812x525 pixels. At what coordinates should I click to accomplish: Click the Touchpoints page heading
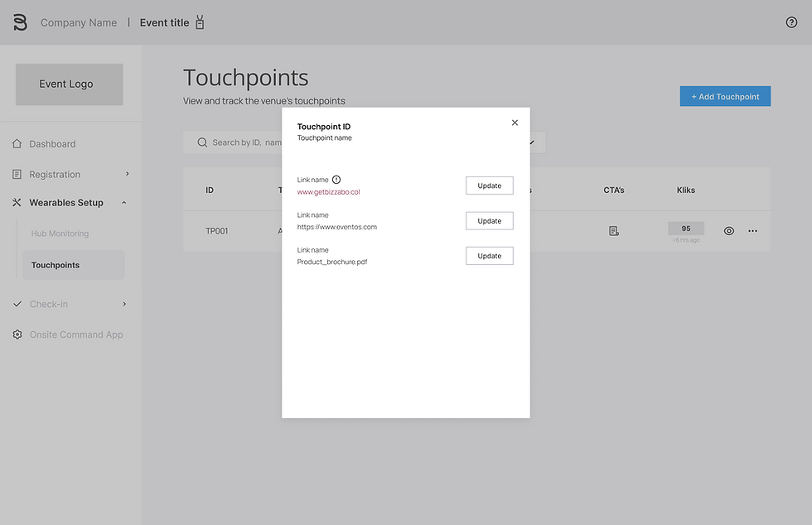point(245,78)
